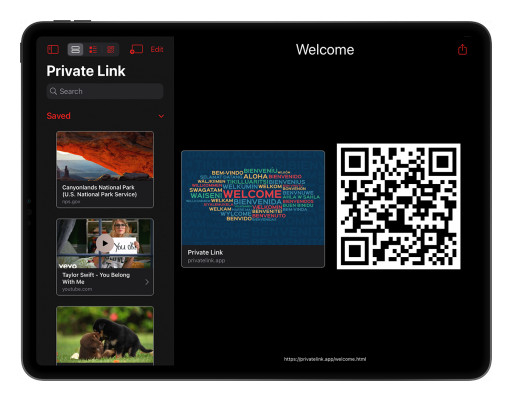This screenshot has width=512, height=401.
Task: Switch to grid view layout
Action: click(111, 50)
